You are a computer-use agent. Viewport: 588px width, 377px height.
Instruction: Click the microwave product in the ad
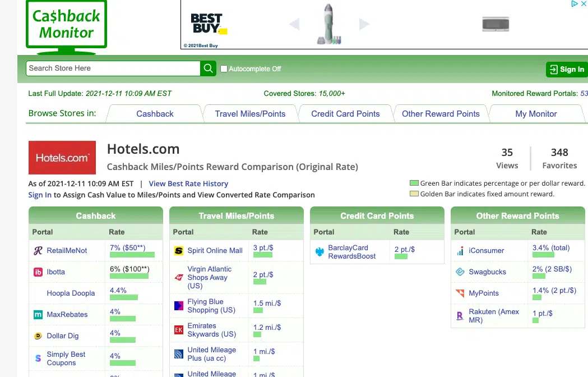(x=496, y=24)
